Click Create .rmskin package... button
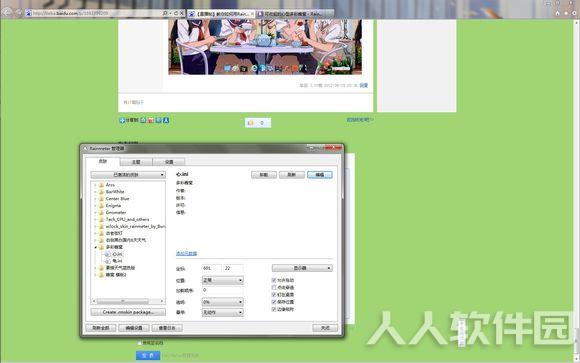The width and height of the screenshot is (580, 363). [128, 312]
